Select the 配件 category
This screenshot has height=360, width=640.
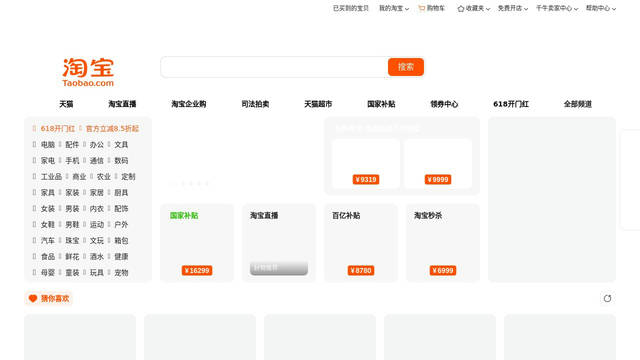72,144
